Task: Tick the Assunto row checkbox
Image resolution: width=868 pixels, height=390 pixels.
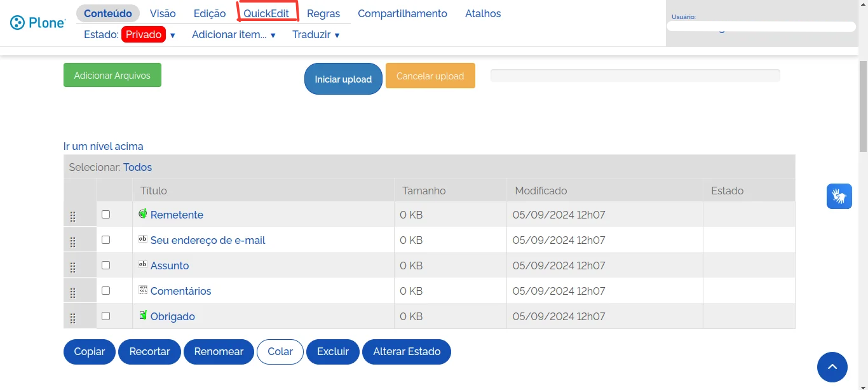Action: click(105, 265)
